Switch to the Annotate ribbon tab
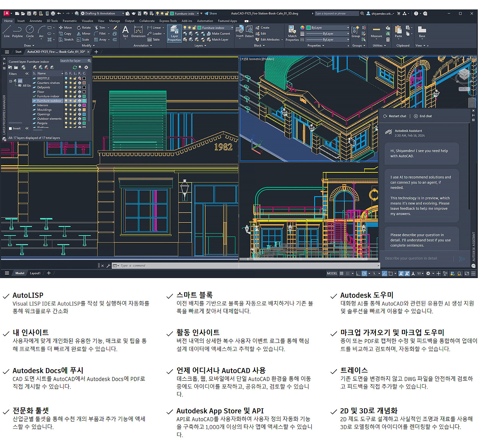 coord(36,21)
